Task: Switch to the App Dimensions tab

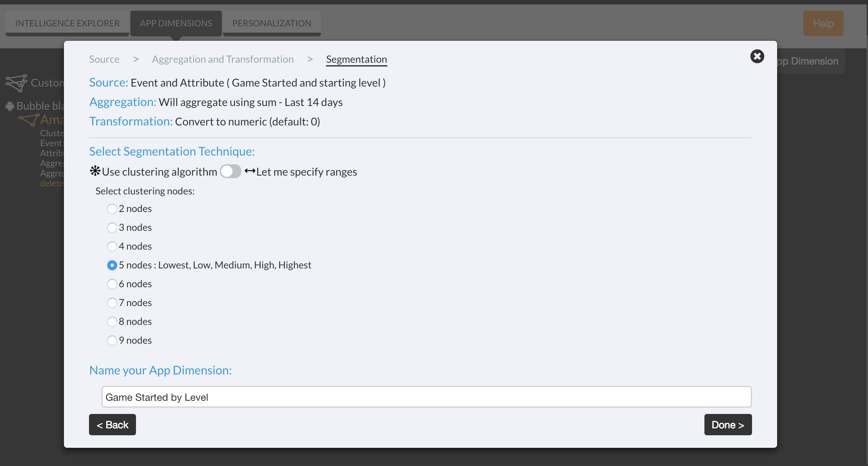Action: pyautogui.click(x=176, y=23)
